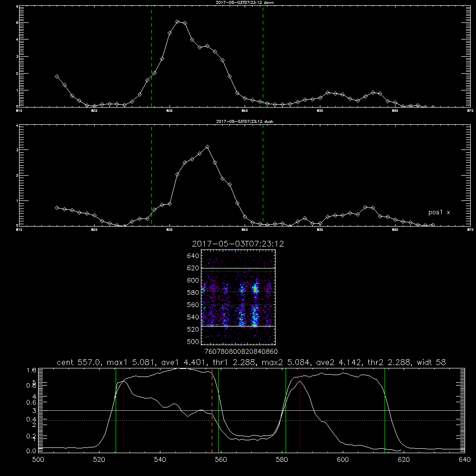Click the '1.0' label on bottom plot y-axis

tap(31, 370)
